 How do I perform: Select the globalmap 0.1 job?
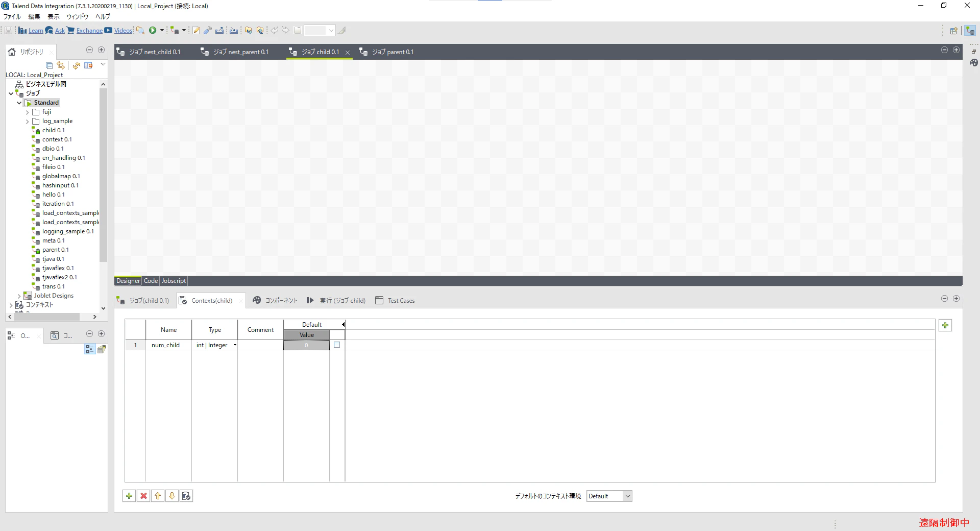[61, 176]
